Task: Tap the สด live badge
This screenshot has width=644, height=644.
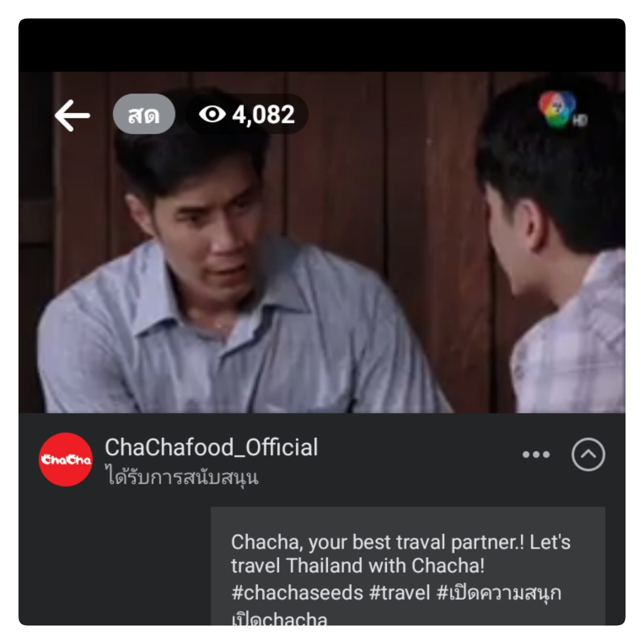Action: 144,114
